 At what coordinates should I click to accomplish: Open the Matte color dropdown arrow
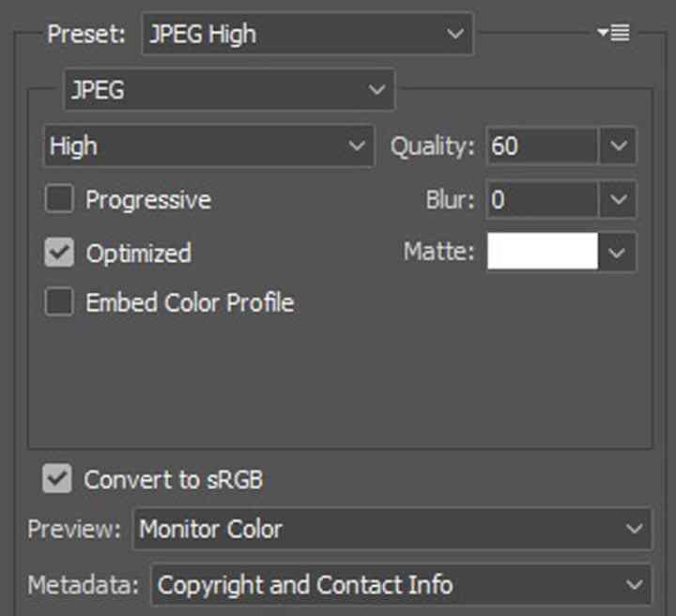coord(617,253)
